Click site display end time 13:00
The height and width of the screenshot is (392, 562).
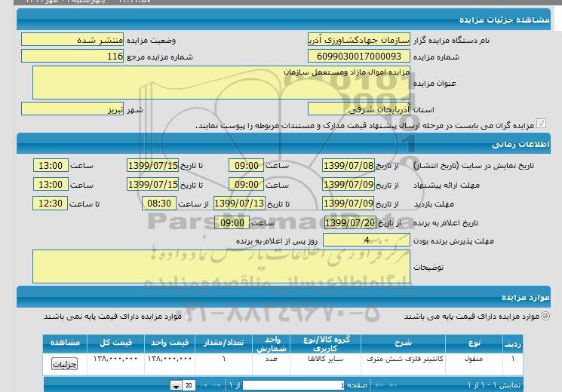coord(51,166)
